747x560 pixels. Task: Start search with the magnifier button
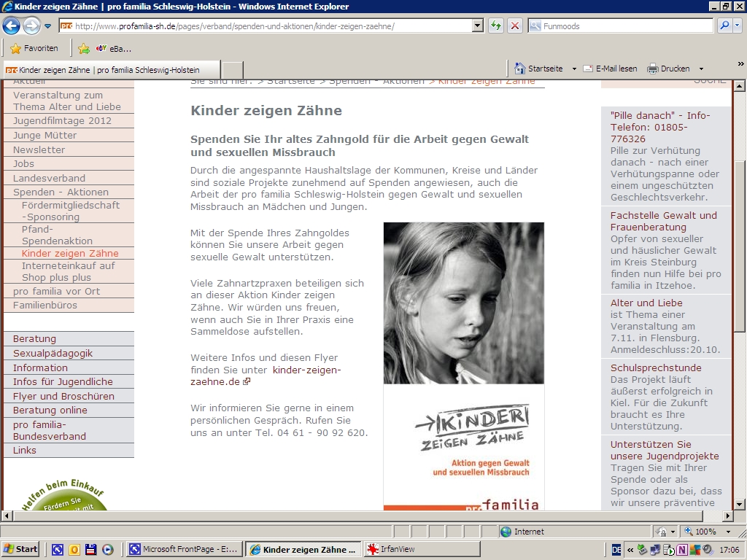click(x=724, y=26)
